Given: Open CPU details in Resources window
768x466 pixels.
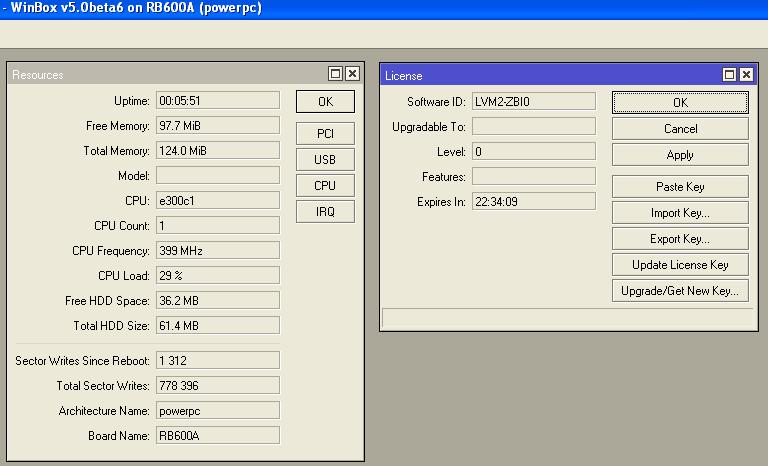Looking at the screenshot, I should [325, 185].
